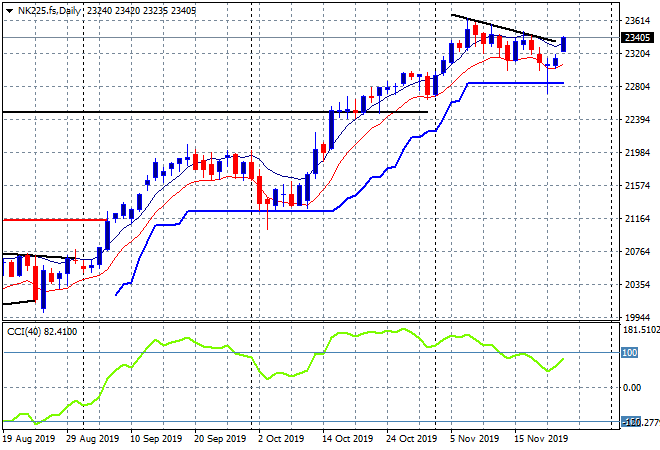660x450 pixels.
Task: Click the 23204 price axis label
Action: (x=637, y=53)
